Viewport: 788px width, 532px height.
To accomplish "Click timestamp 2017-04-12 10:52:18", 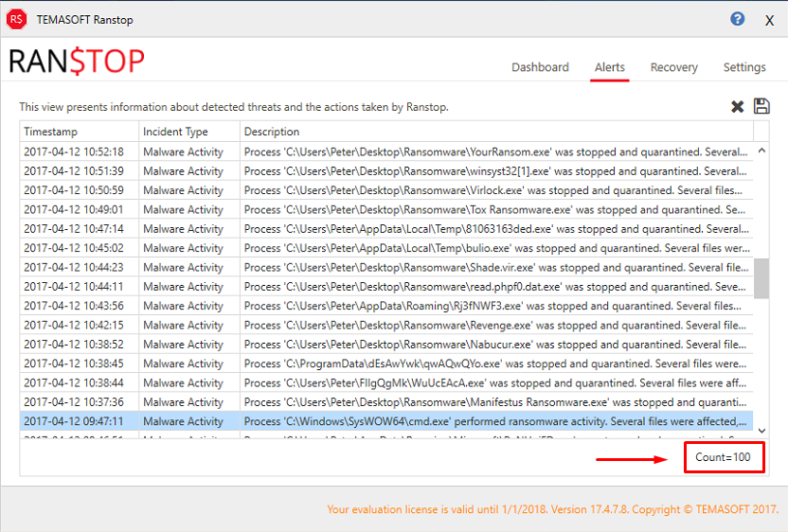I will click(x=74, y=151).
